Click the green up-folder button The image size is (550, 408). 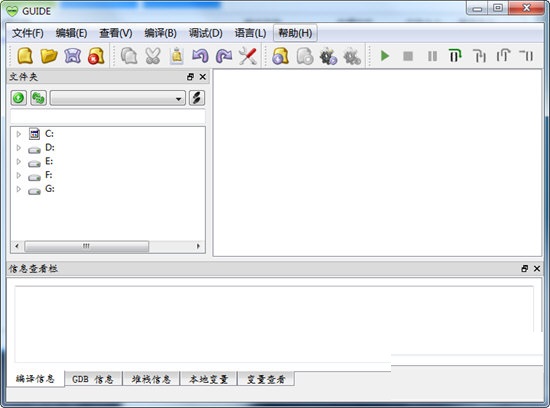[x=19, y=98]
